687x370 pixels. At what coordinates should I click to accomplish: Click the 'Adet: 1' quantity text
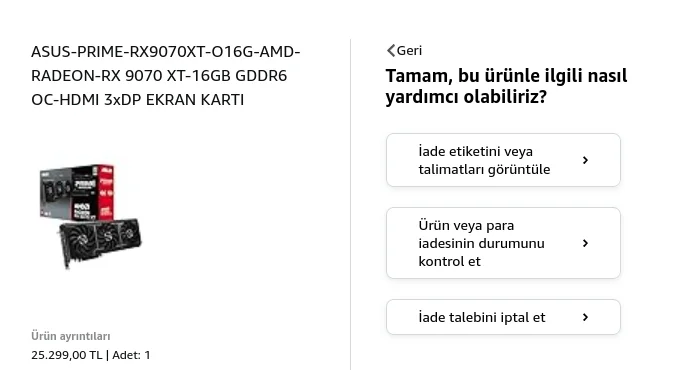pyautogui.click(x=131, y=355)
